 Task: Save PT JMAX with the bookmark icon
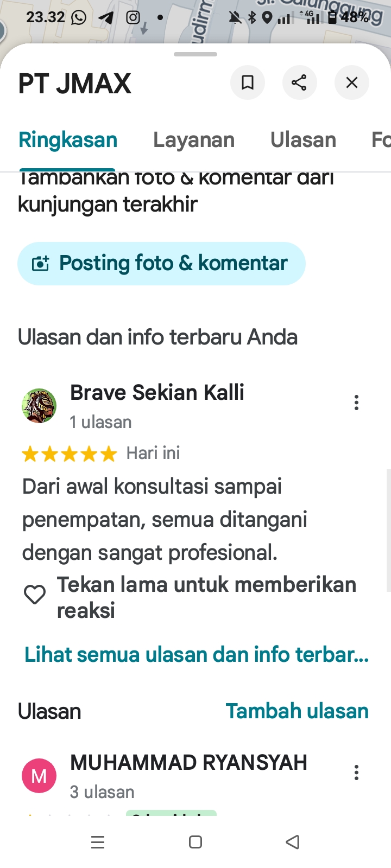click(248, 82)
